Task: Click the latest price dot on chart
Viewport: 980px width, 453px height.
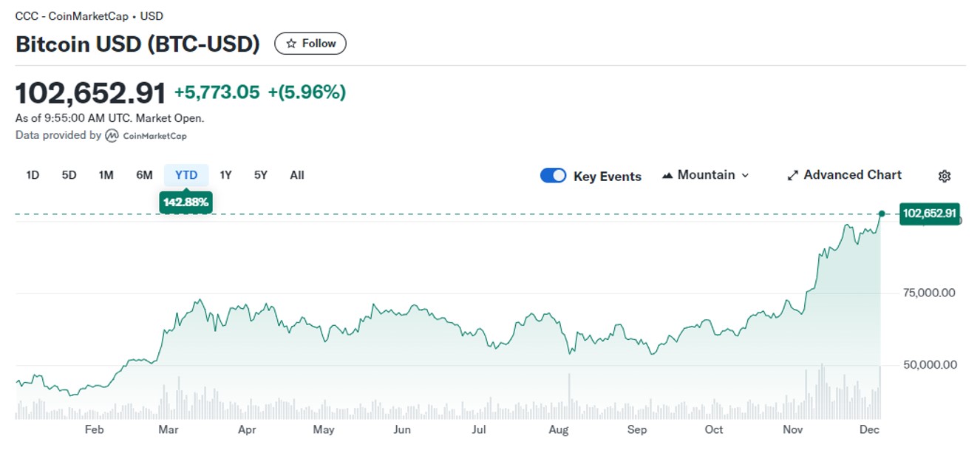Action: pos(881,214)
